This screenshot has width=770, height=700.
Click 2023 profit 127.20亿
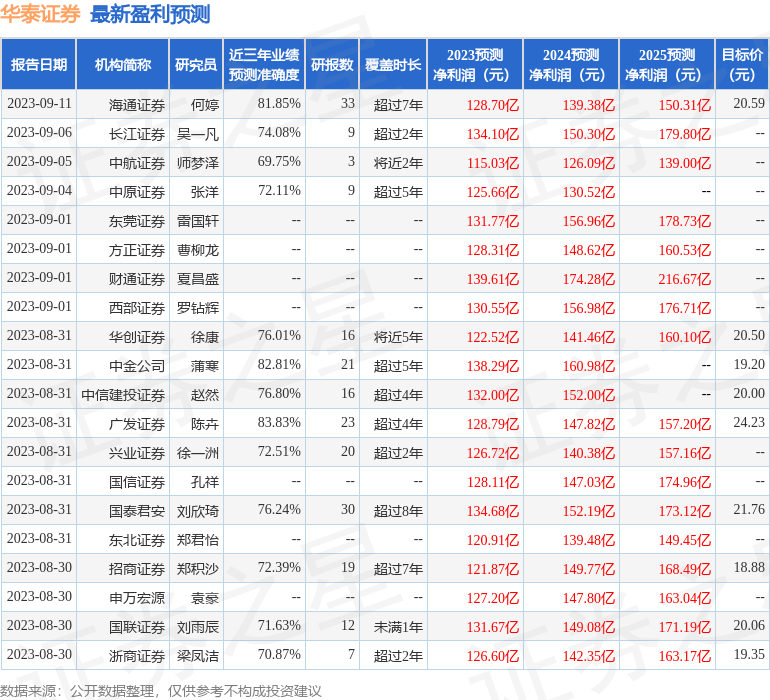[x=493, y=597]
